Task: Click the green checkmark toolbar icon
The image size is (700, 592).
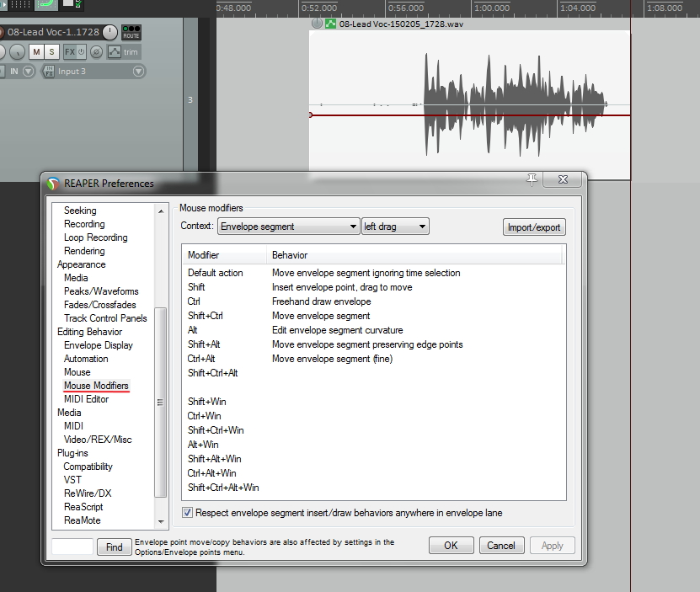Action: click(72, 4)
